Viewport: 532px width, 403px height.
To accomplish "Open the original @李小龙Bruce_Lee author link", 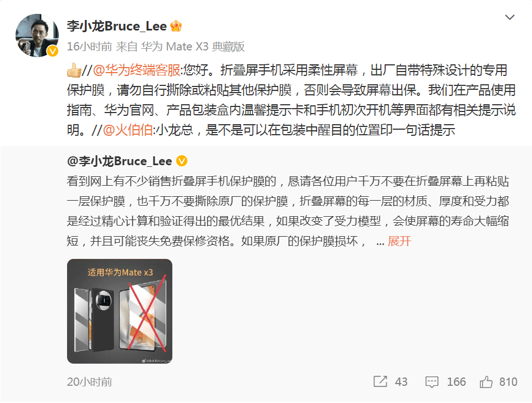I will pos(120,161).
